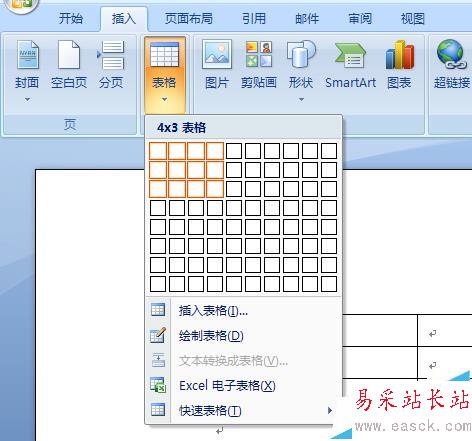Viewport: 472px width, 441px height.
Task: Switch to the 引用 tab
Action: click(x=254, y=19)
